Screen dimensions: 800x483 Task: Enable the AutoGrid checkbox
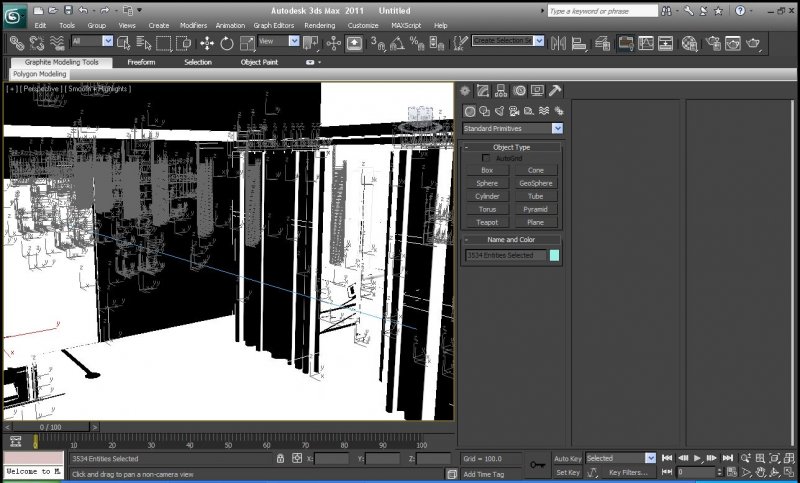point(486,158)
